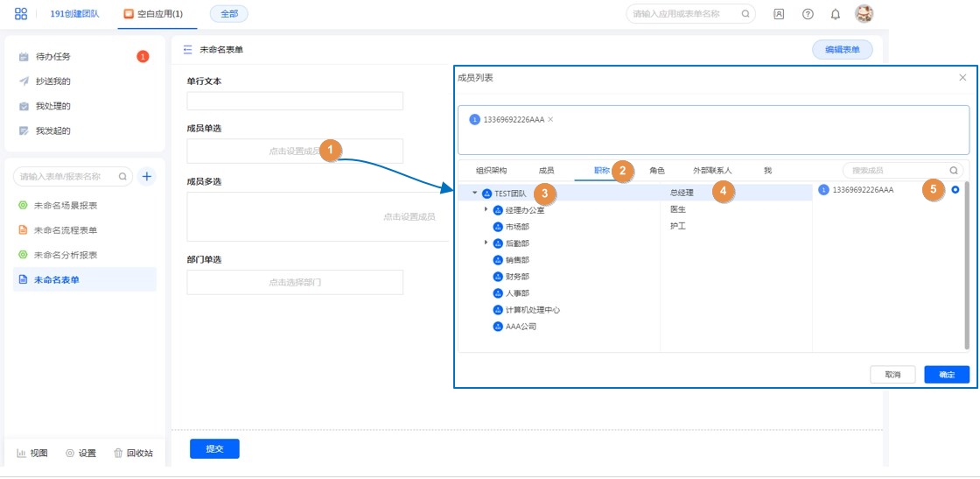
Task: Click the member list vertical scrollbar
Action: point(967,263)
